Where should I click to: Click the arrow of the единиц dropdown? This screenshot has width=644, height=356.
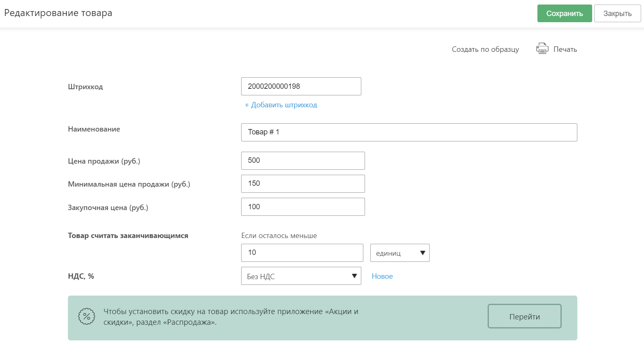[x=422, y=253]
